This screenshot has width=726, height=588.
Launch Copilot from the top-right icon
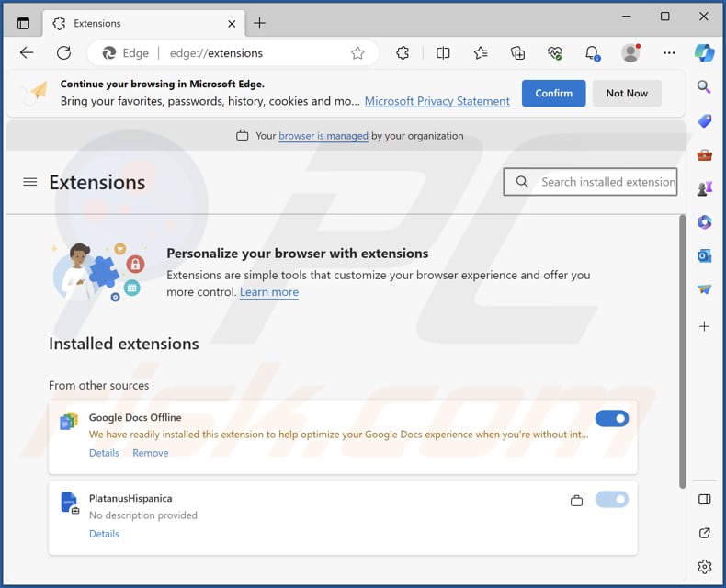[704, 52]
